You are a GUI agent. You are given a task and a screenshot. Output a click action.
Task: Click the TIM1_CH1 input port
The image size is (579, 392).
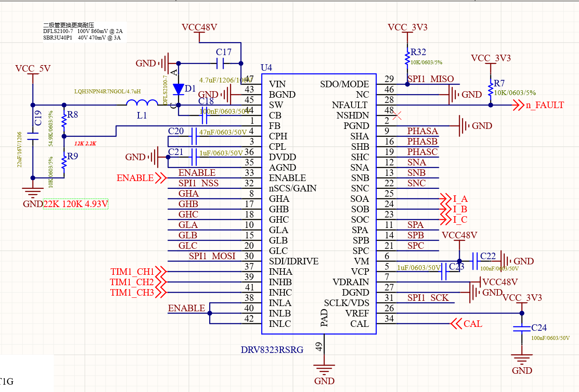click(x=138, y=272)
